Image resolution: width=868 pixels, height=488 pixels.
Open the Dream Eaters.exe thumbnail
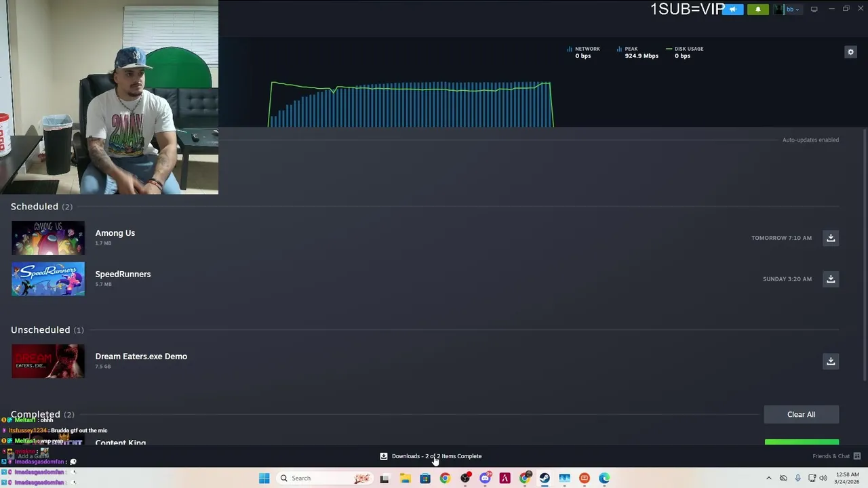[x=48, y=361]
